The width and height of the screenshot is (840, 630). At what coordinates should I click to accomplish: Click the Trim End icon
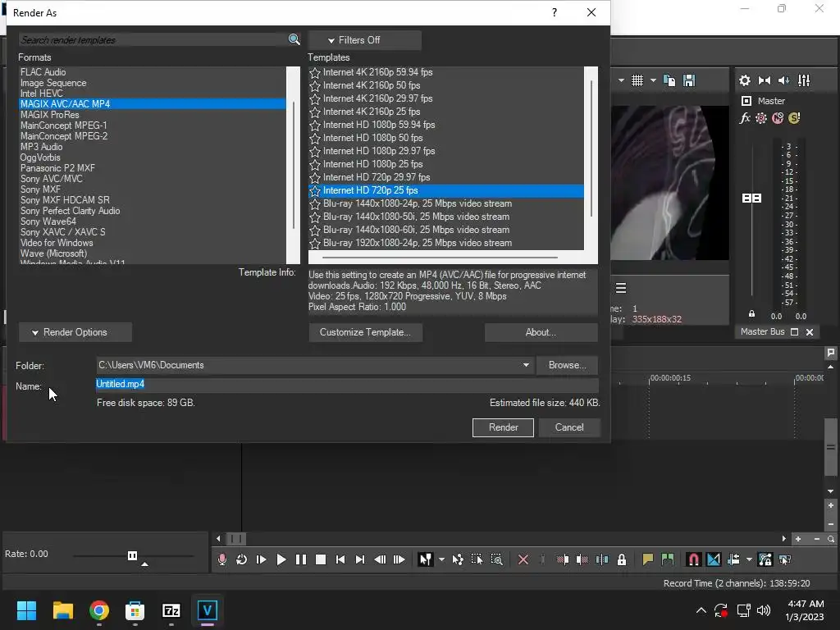[x=582, y=559]
